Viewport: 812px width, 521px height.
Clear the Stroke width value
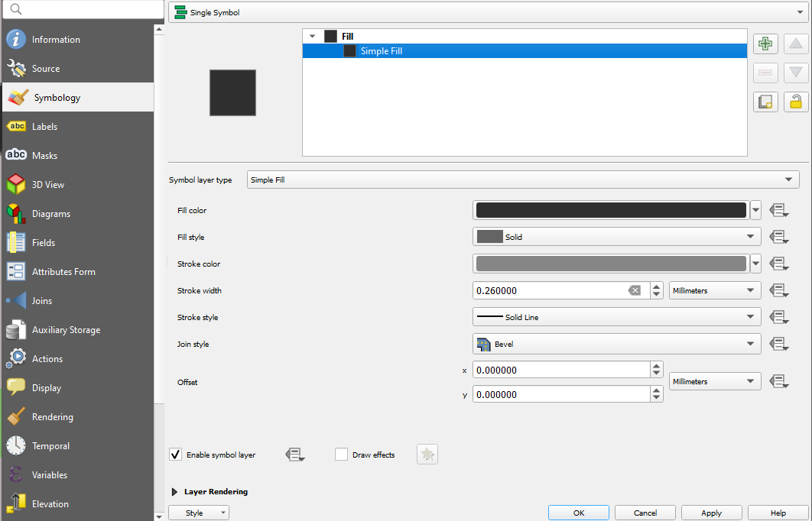(x=635, y=291)
